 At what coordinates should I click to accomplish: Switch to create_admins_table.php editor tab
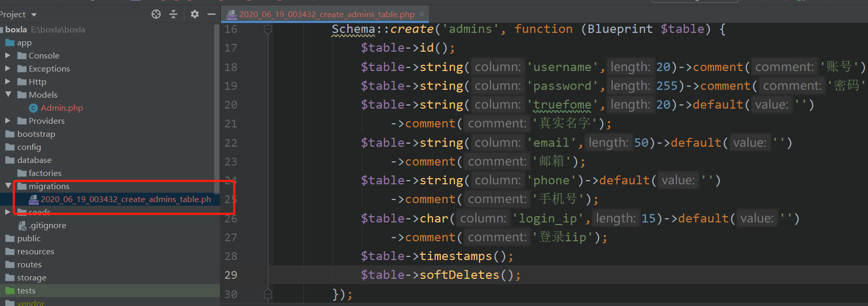tap(327, 15)
